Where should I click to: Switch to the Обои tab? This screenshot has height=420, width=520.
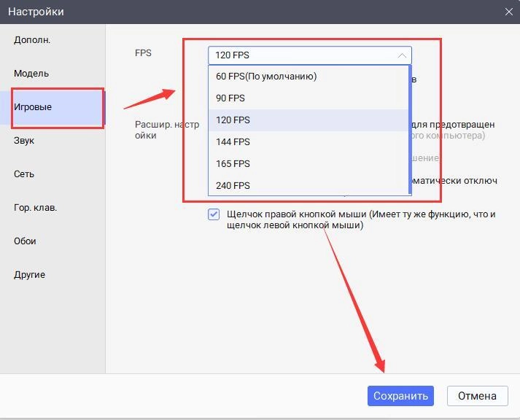[x=25, y=241]
